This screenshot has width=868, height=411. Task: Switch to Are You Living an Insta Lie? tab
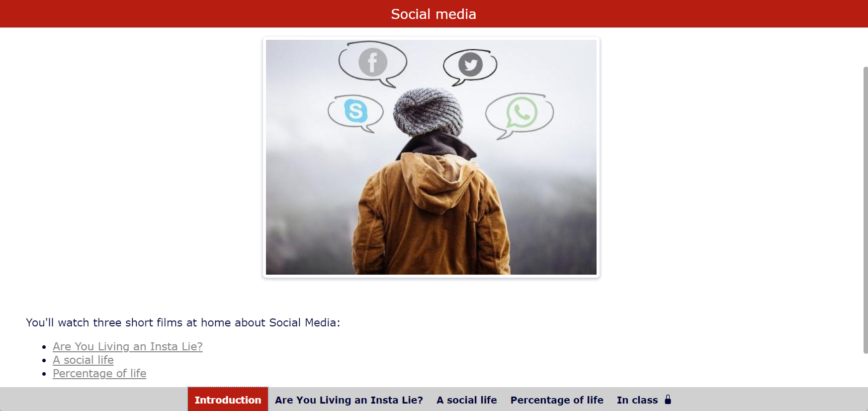349,400
